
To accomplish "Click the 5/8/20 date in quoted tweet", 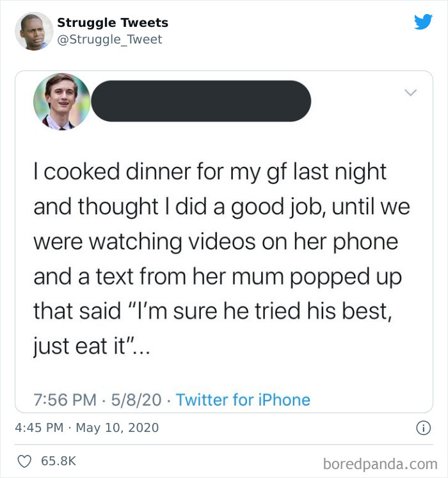I will point(136,400).
